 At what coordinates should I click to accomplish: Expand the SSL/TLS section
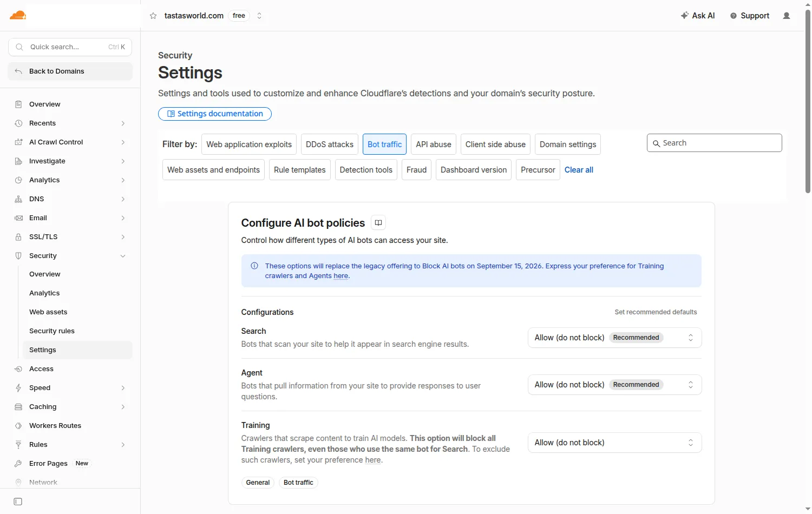123,237
